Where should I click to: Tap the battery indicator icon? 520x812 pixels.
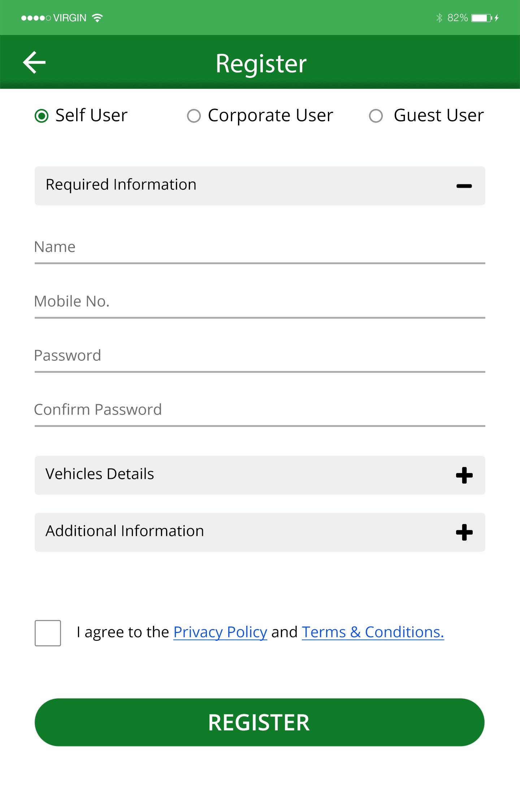coord(481,18)
